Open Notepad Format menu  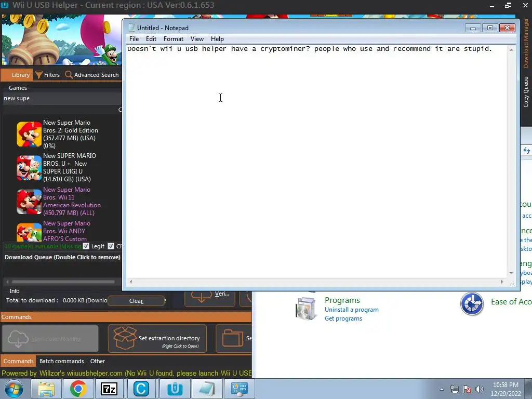click(174, 39)
